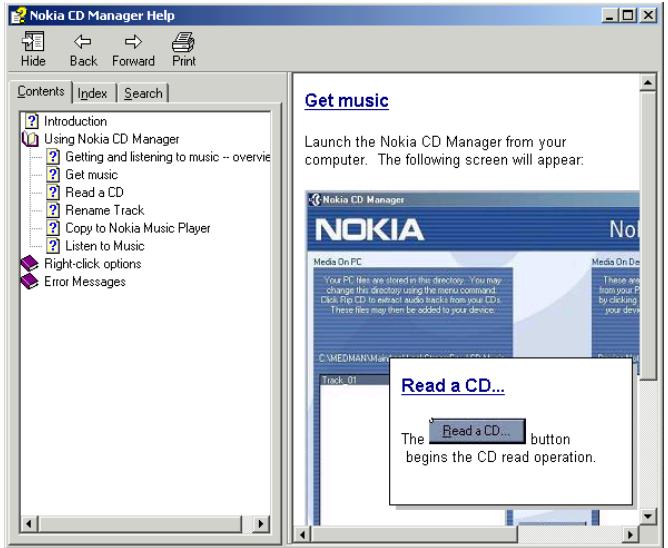Click the topic pane scroll up arrow
This screenshot has height=548, width=668.
pyautogui.click(x=648, y=82)
